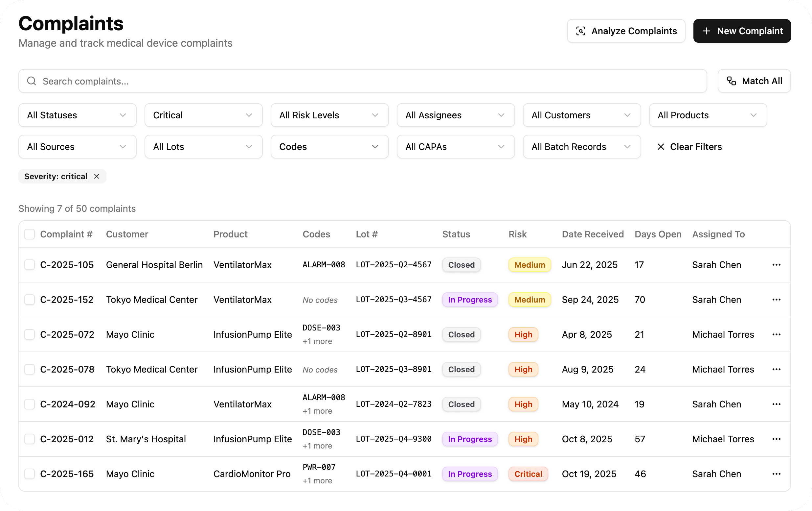
Task: Open row actions for C-2025-105
Action: pyautogui.click(x=776, y=265)
